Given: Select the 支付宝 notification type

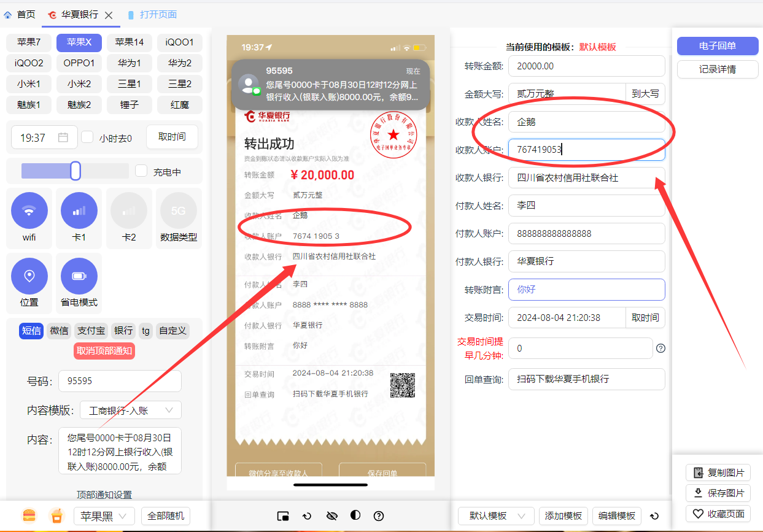Looking at the screenshot, I should pos(91,331).
